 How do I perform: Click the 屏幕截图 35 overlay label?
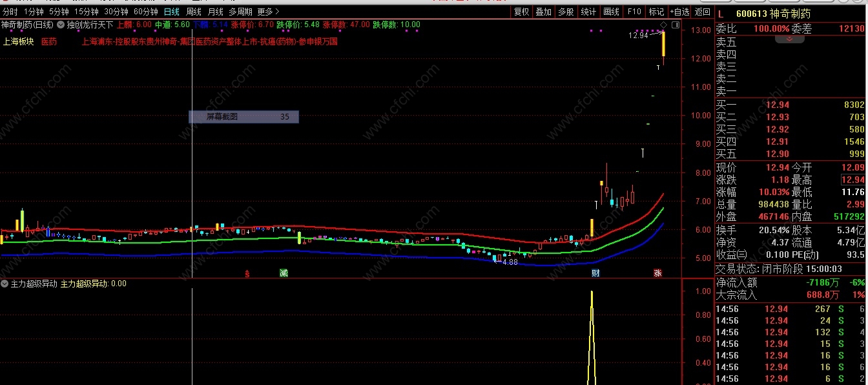tap(243, 117)
